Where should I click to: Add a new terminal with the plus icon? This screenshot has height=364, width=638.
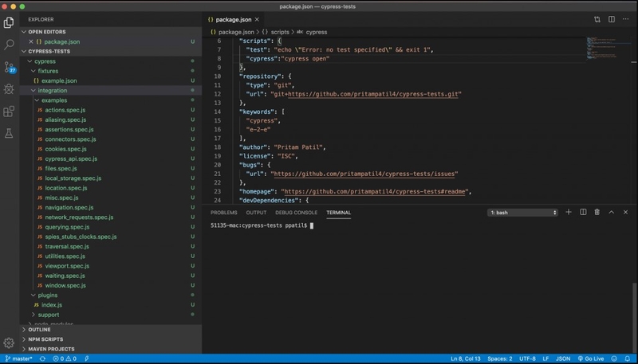pos(569,212)
